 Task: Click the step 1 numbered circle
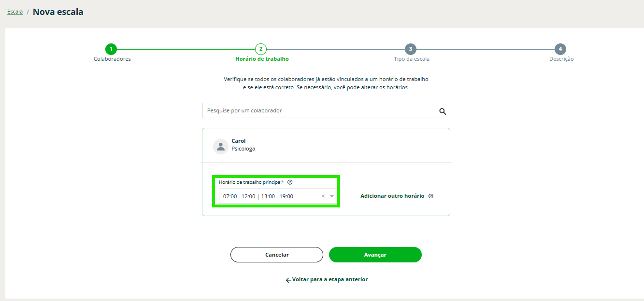click(x=111, y=49)
